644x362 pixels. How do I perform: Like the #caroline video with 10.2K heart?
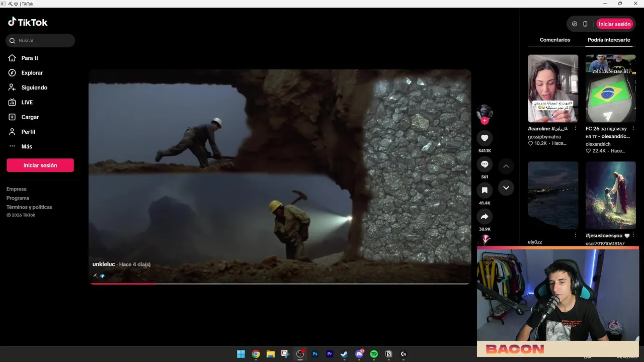(x=530, y=143)
